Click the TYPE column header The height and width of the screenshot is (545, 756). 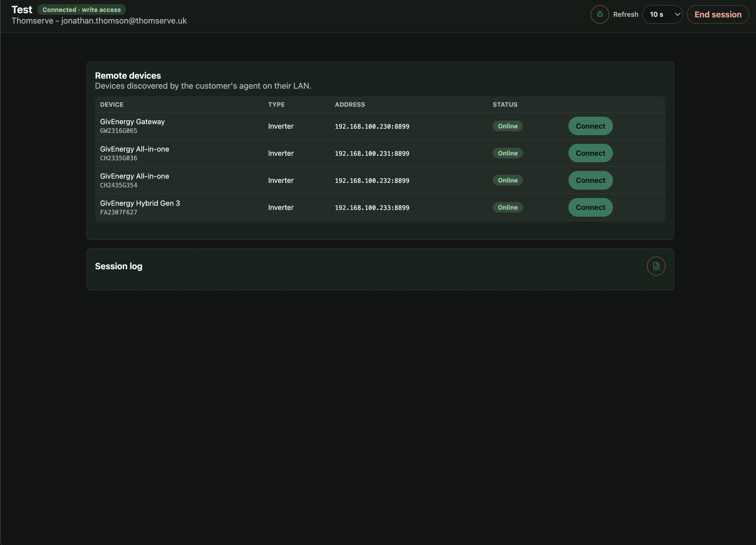[x=276, y=104]
